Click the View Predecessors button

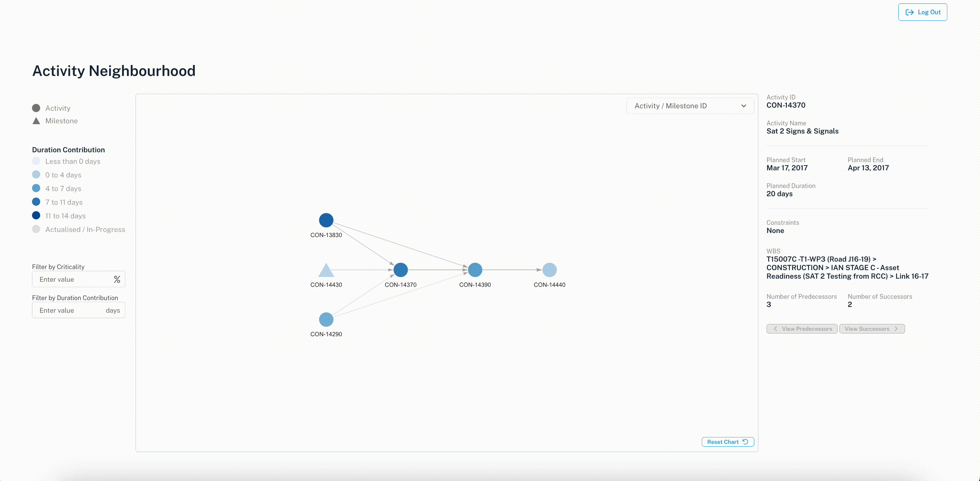click(x=802, y=329)
